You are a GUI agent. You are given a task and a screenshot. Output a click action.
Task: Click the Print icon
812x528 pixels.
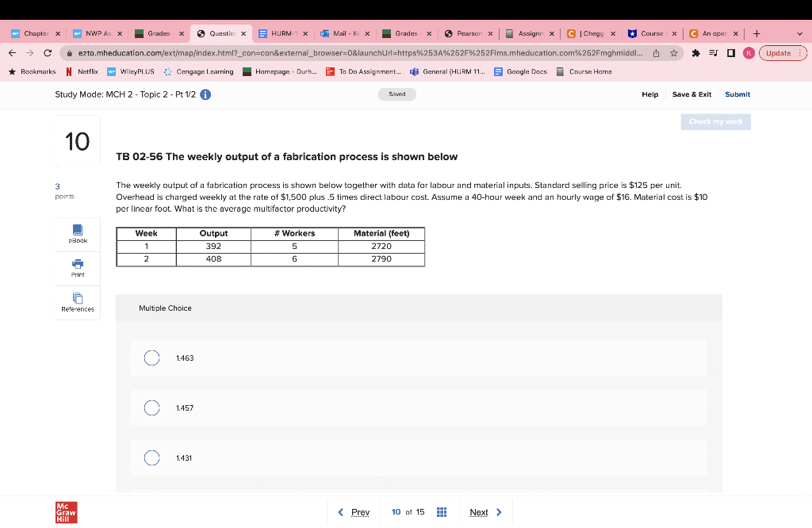pos(78,268)
